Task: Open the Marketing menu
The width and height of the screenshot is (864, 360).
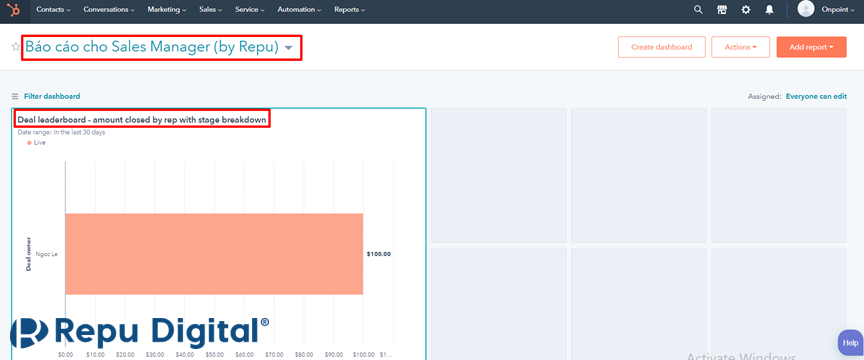Action: [167, 9]
